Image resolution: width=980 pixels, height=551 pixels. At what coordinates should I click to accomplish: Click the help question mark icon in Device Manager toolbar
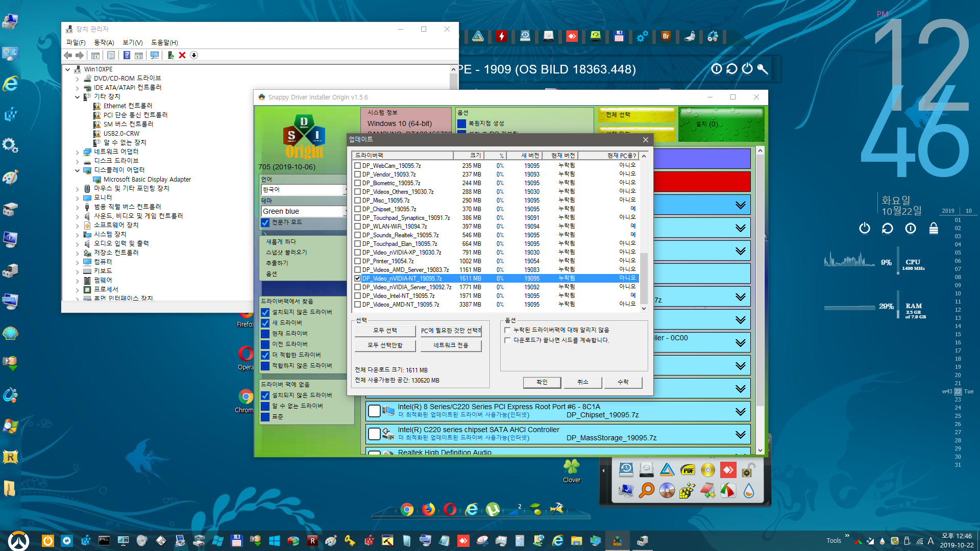point(127,55)
